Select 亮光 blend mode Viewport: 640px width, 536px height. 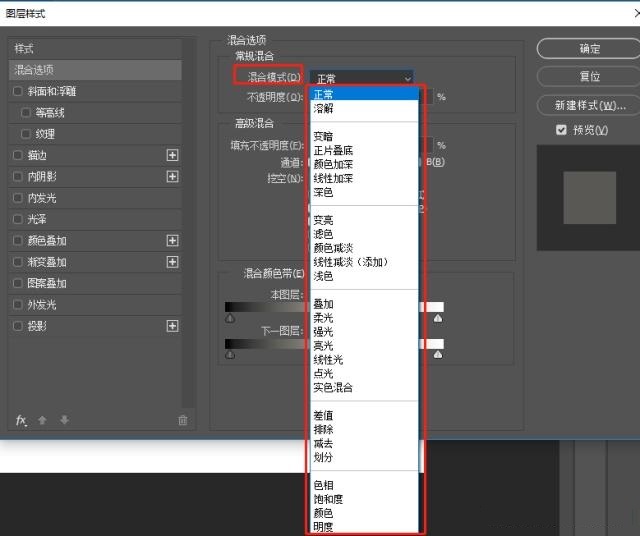click(364, 345)
